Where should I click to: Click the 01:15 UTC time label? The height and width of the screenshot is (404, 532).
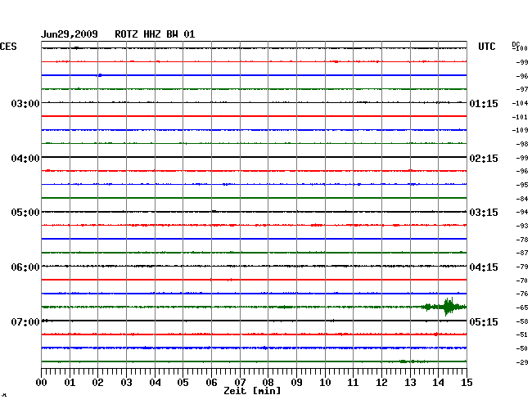pyautogui.click(x=484, y=103)
